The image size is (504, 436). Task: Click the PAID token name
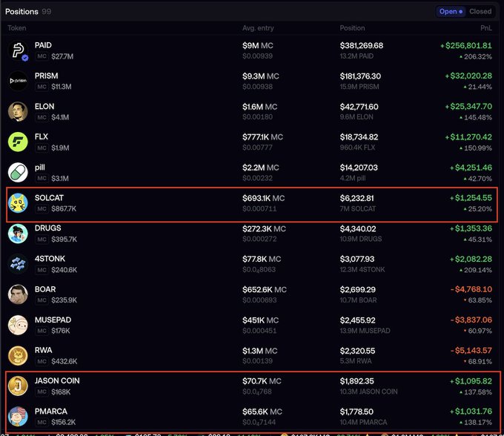coord(43,45)
